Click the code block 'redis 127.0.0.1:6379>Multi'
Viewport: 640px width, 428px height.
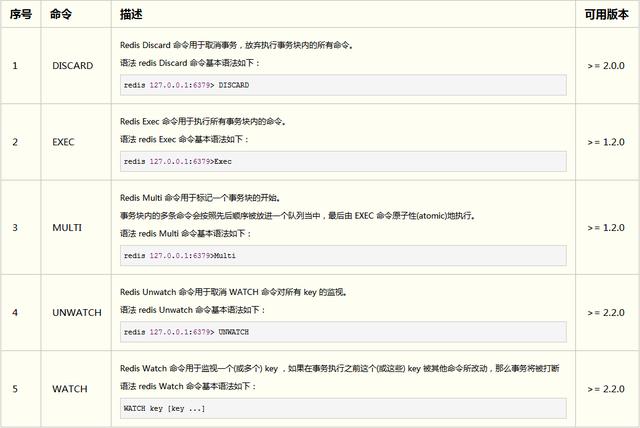pyautogui.click(x=343, y=255)
